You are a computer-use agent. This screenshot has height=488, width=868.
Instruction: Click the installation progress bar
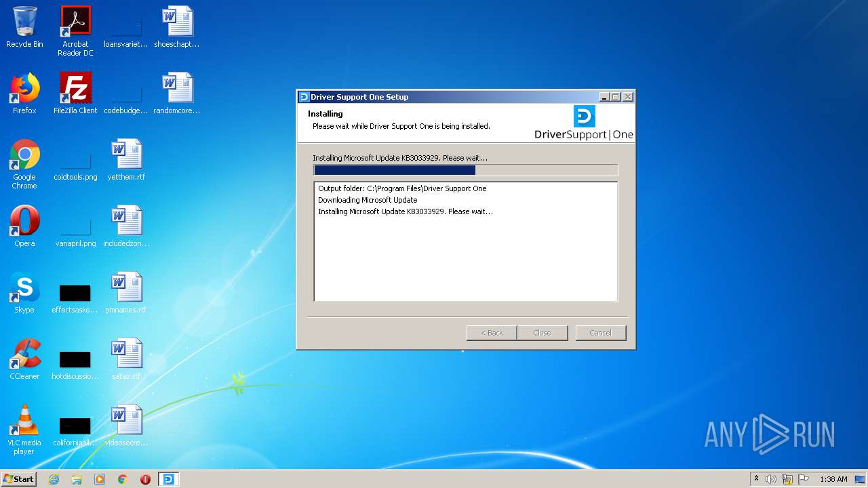(x=466, y=170)
